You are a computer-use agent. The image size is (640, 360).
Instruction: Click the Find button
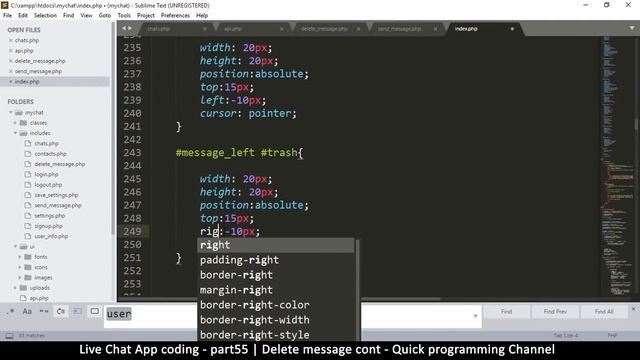point(506,311)
